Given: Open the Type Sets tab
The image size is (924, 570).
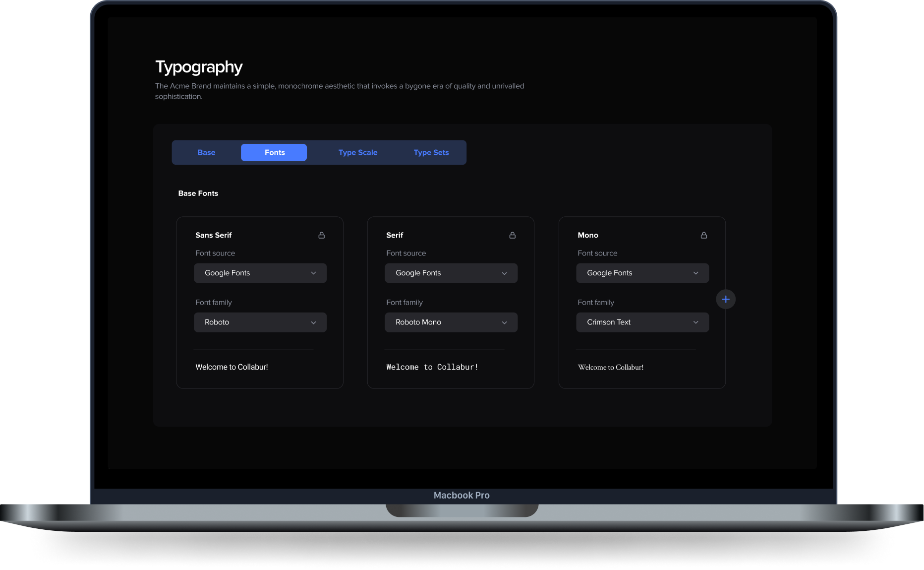Looking at the screenshot, I should [x=431, y=152].
